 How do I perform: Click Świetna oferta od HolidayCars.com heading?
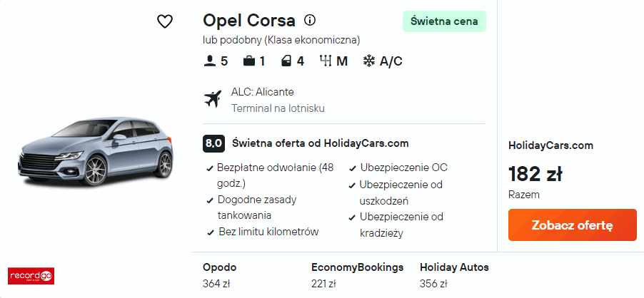[320, 143]
